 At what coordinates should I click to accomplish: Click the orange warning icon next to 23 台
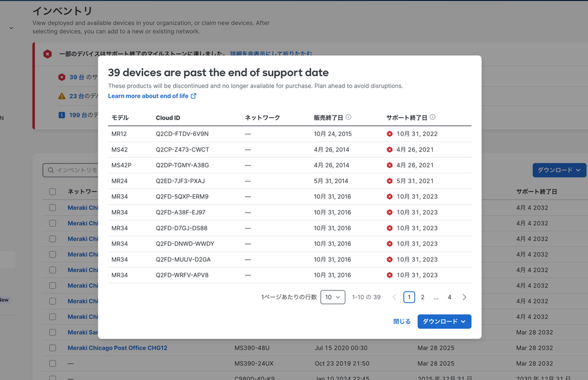[x=62, y=96]
